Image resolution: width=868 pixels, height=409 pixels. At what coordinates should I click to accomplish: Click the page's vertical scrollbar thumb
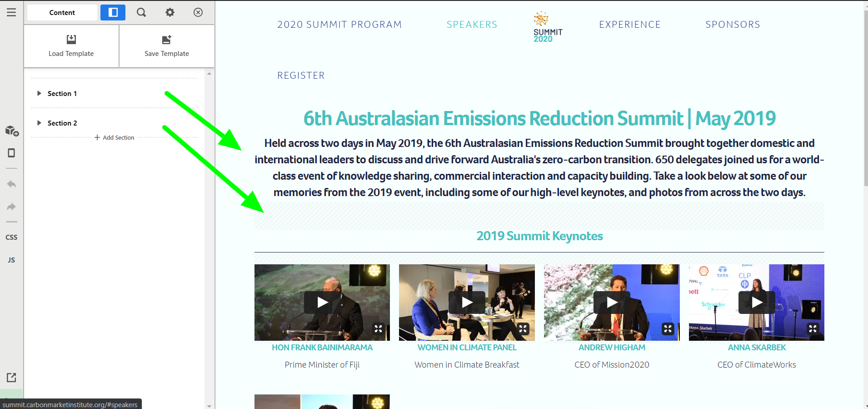pos(865,98)
